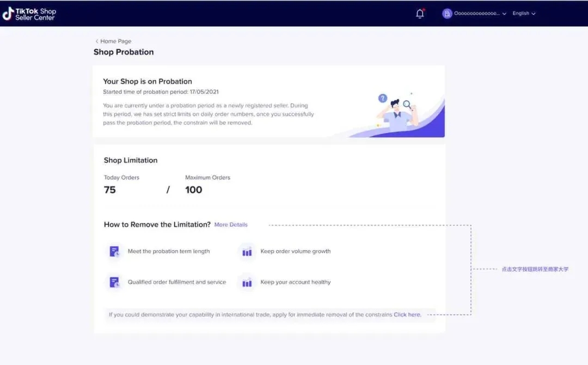Screen dimensions: 588x365
Task: Click the Shop Limitation heading
Action: point(131,160)
